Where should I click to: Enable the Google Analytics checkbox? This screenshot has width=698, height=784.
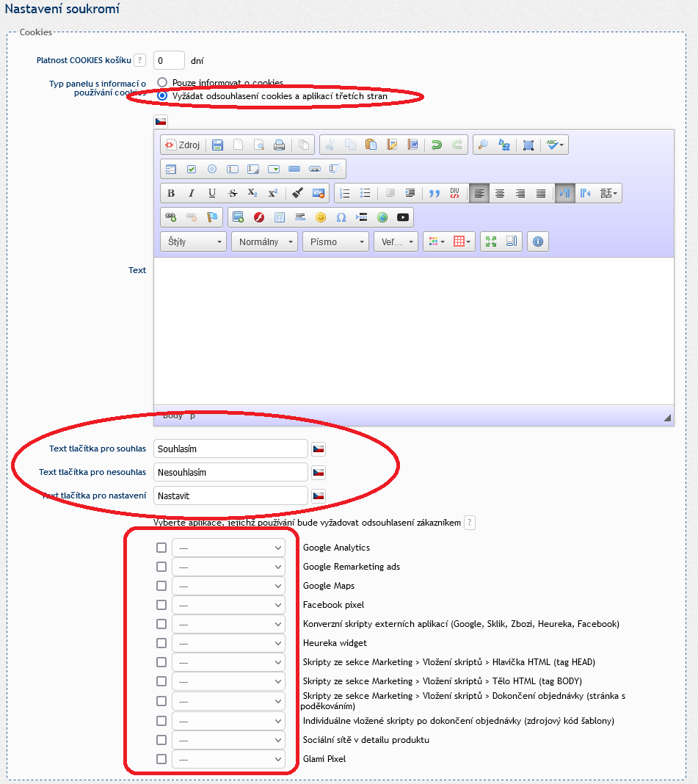pos(161,548)
